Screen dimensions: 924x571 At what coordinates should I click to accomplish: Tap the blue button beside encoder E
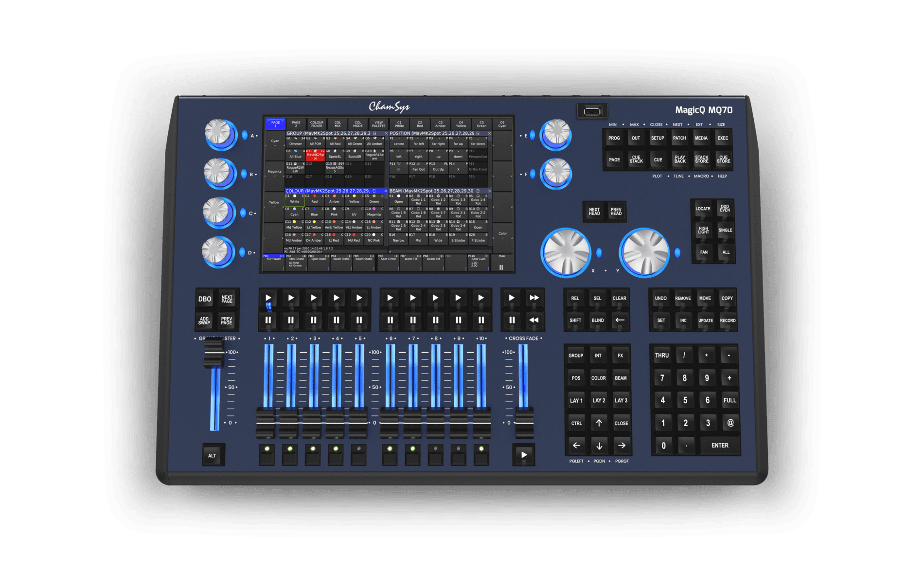pyautogui.click(x=533, y=135)
